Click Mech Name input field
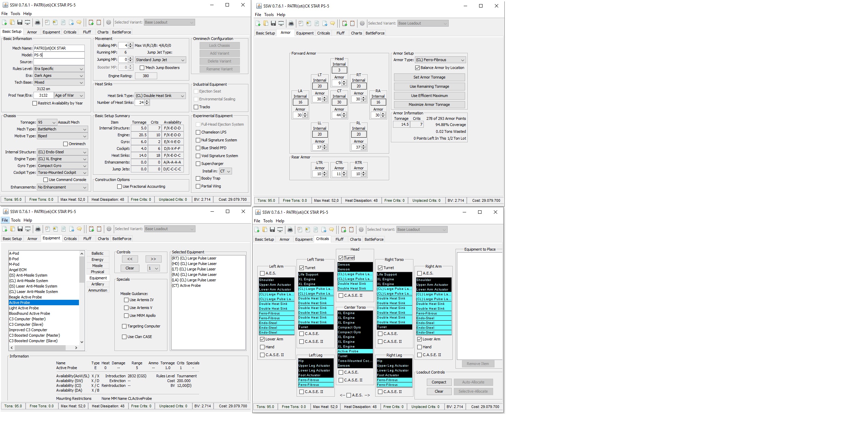The height and width of the screenshot is (435, 868). pyautogui.click(x=59, y=48)
